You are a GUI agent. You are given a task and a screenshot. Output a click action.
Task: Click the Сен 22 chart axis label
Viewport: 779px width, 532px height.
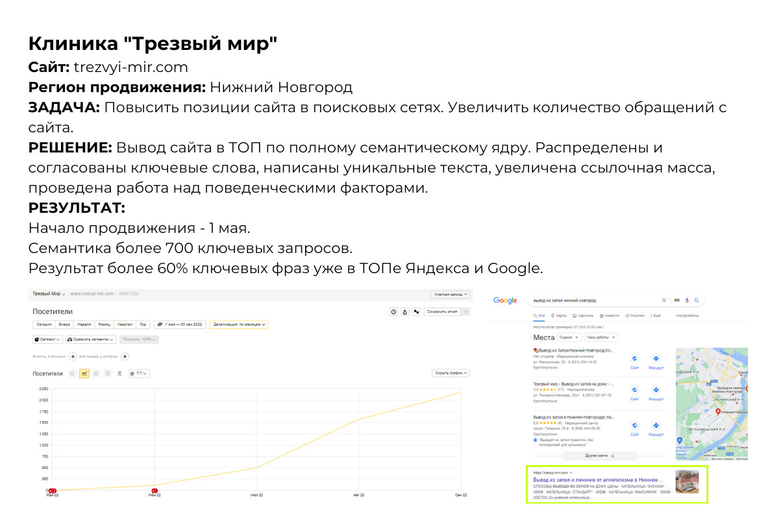(x=462, y=495)
